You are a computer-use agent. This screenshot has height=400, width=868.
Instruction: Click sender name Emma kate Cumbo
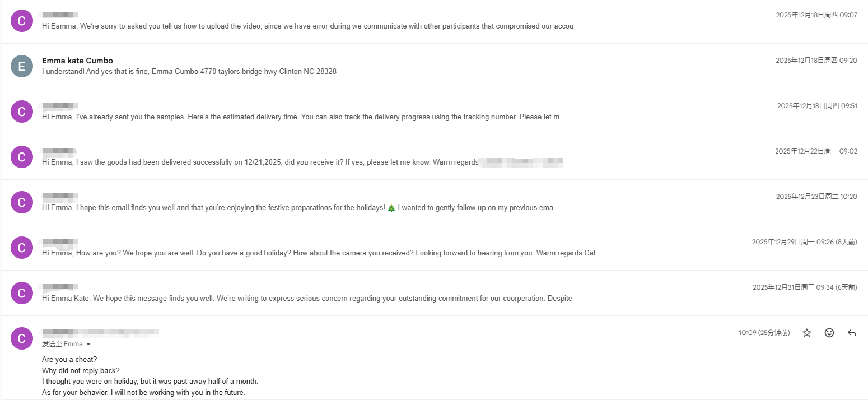(77, 61)
